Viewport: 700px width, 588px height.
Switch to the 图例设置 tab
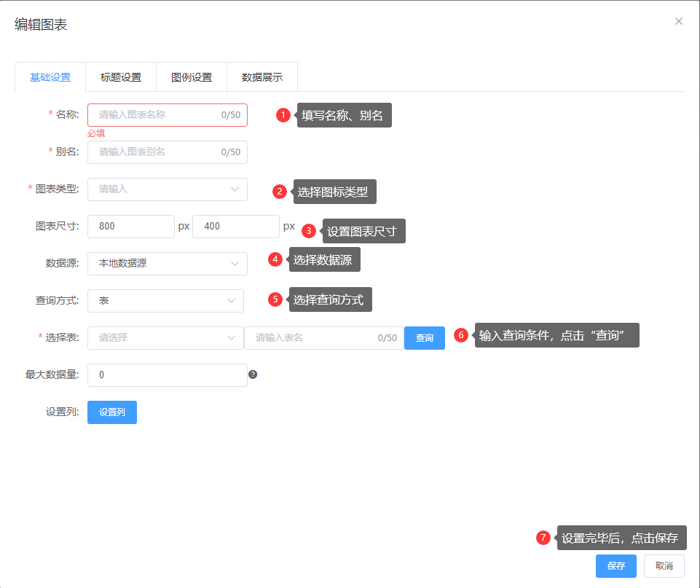tap(192, 77)
